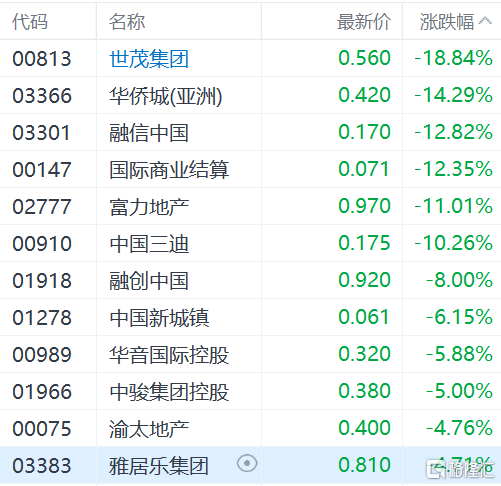Screen dimensions: 501x486
Task: Click the 0.560 latest price
Action: click(x=364, y=58)
